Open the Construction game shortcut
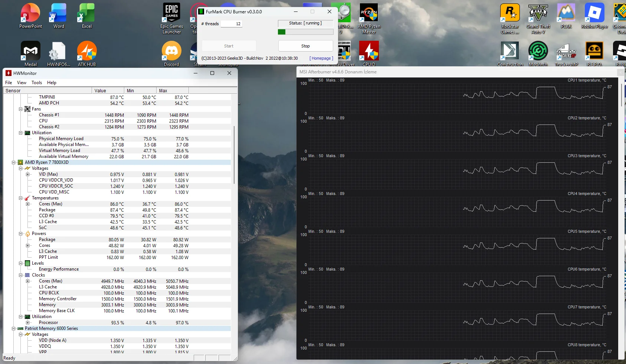The height and width of the screenshot is (364, 626). (x=510, y=54)
